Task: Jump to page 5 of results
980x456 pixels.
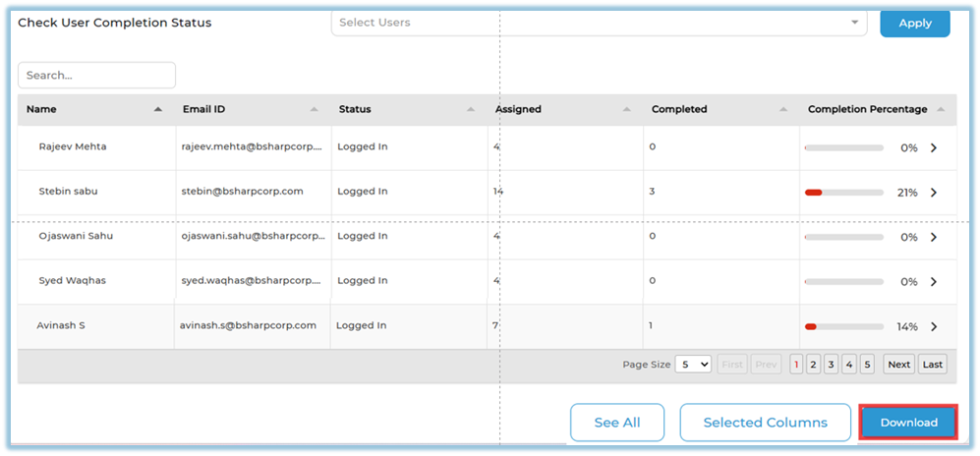Action: (x=867, y=365)
